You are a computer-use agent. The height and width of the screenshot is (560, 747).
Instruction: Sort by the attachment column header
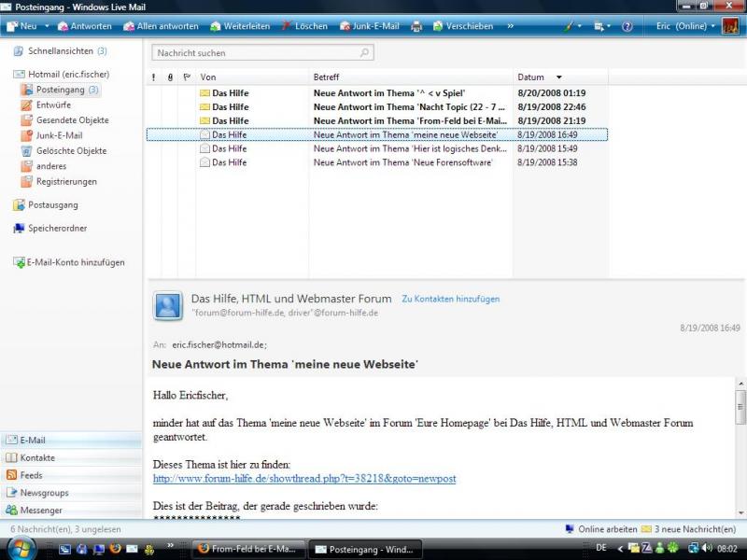(170, 77)
